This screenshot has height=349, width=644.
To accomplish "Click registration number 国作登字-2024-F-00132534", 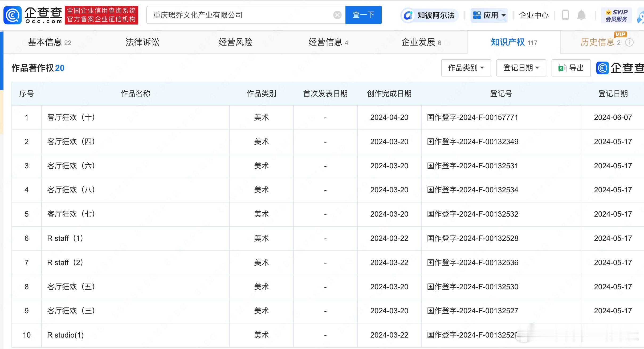I will pos(472,190).
